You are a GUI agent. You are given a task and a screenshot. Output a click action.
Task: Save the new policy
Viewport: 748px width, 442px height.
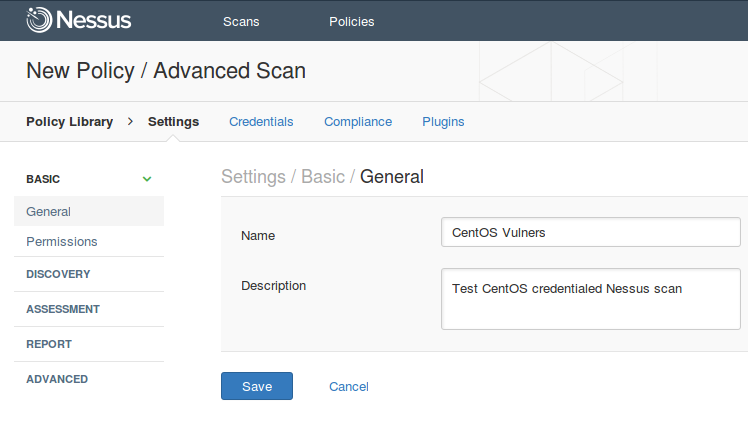257,386
